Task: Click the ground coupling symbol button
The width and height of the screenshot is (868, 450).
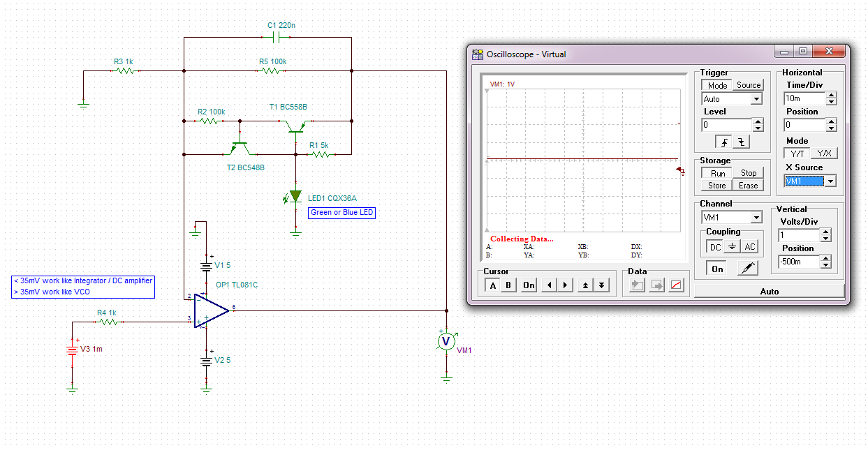Action: point(732,247)
